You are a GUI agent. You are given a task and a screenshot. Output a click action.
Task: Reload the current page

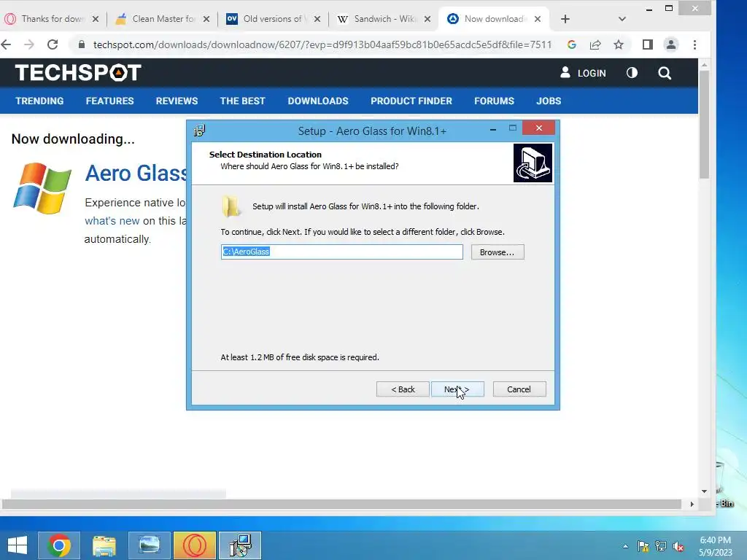coord(53,44)
